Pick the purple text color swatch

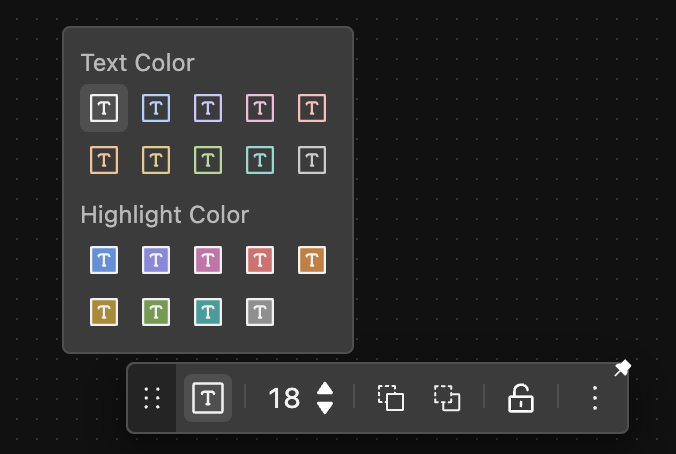pos(208,108)
